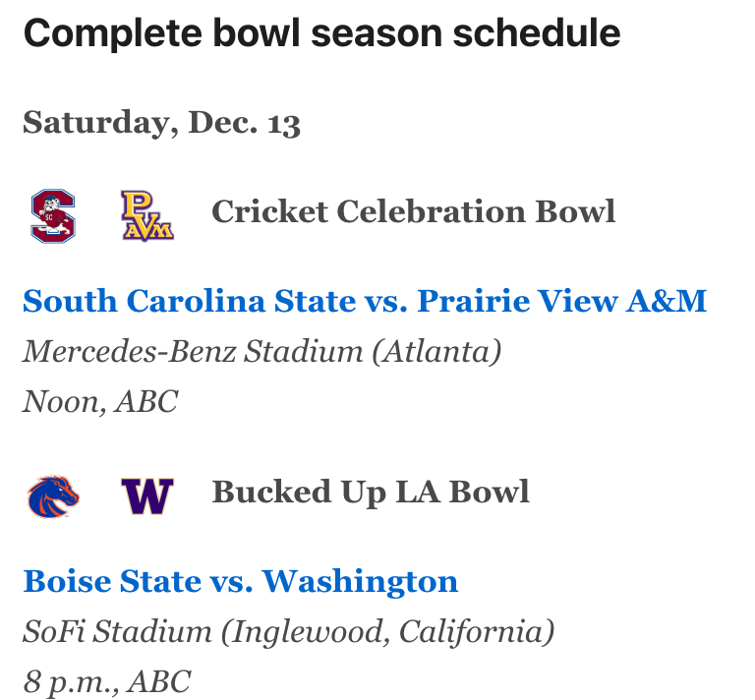Click the Prairie View A&M logo
The image size is (755, 700).
click(x=147, y=216)
